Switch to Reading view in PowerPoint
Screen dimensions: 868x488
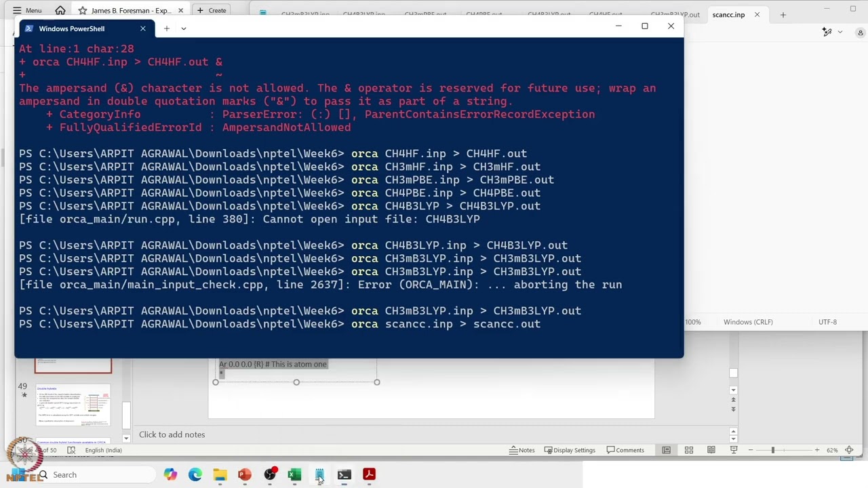click(x=711, y=450)
